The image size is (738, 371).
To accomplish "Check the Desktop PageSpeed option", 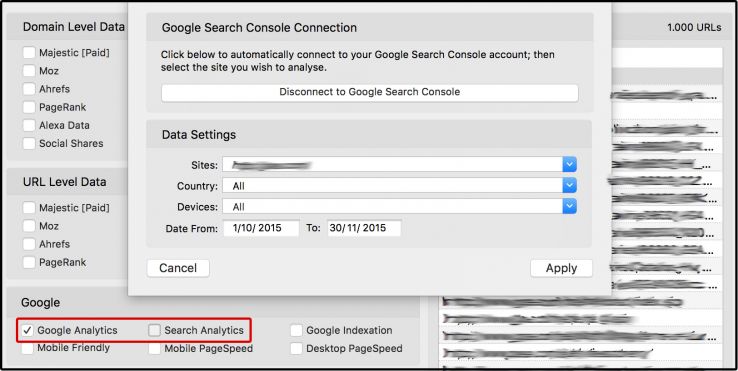I will pos(296,348).
